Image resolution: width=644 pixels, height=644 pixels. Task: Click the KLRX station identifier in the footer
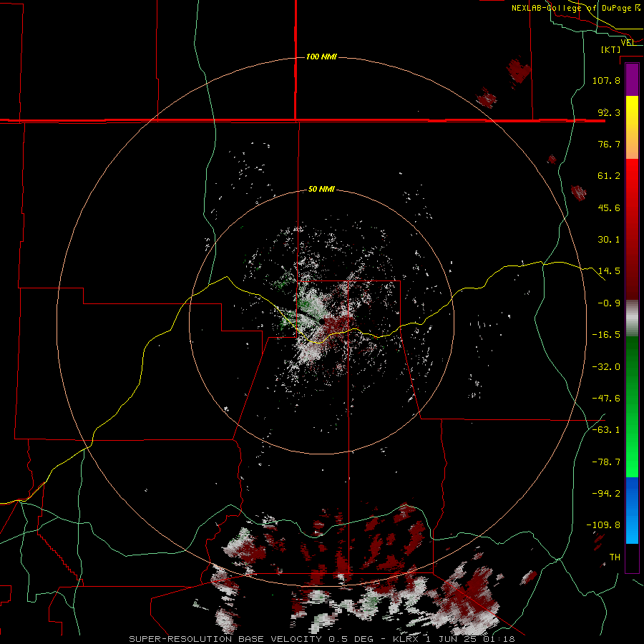[x=406, y=639]
